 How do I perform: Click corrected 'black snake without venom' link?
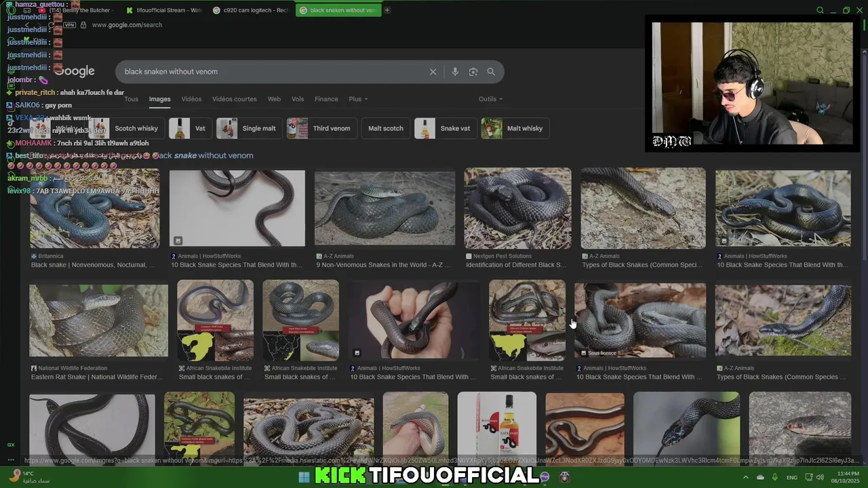coord(205,155)
